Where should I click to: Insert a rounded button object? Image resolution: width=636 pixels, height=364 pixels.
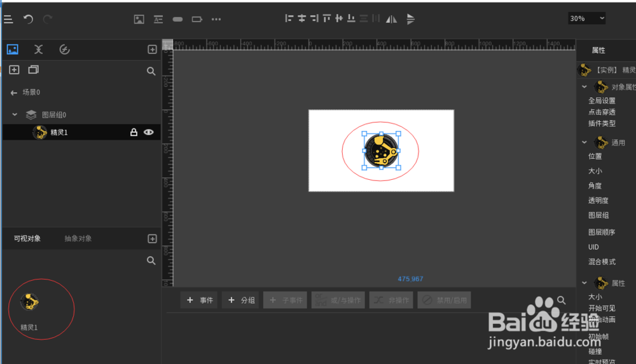(177, 19)
